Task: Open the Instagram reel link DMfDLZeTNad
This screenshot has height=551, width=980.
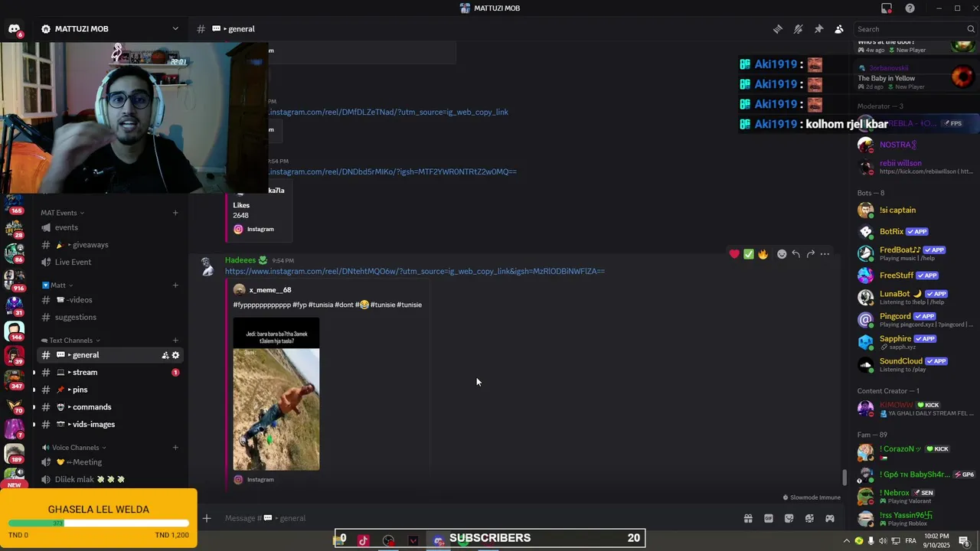Action: [388, 112]
